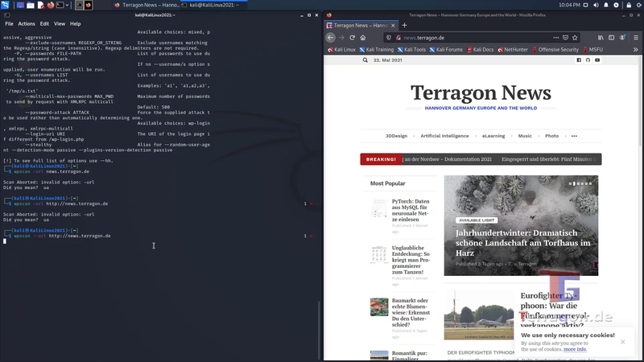The width and height of the screenshot is (644, 362).
Task: Open the Offensive Security bookmark
Action: [x=555, y=50]
